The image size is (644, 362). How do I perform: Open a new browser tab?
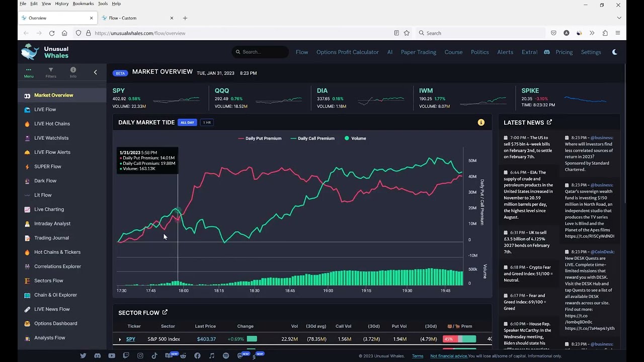coord(185,18)
